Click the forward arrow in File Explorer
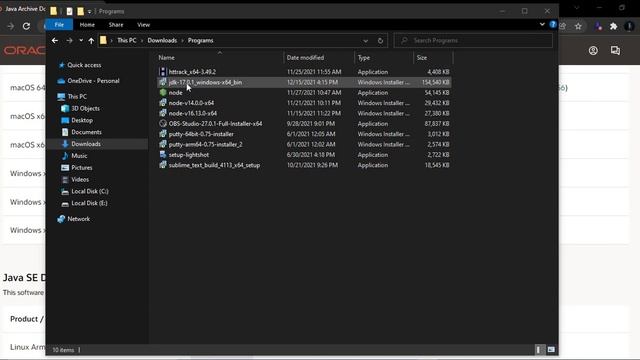Viewport: 640px width, 360px height. (x=69, y=40)
